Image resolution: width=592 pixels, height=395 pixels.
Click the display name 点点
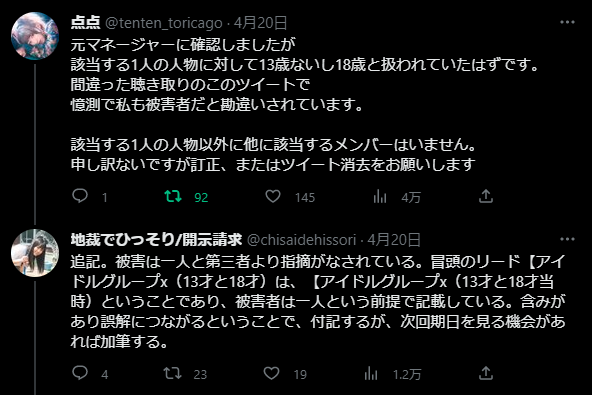[85, 23]
